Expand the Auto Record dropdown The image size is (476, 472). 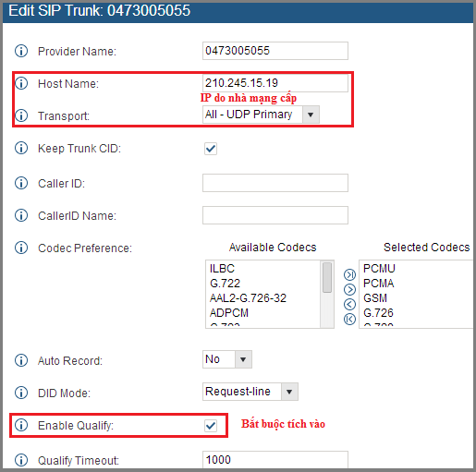[227, 359]
